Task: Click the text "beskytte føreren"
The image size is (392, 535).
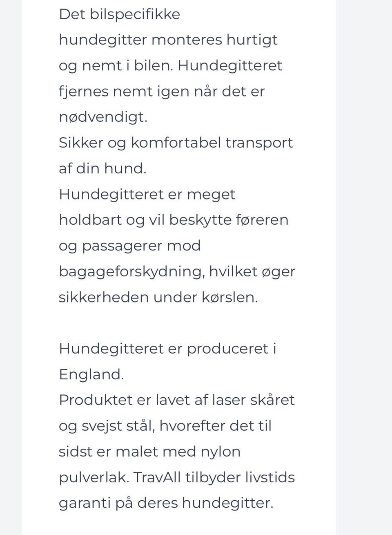Action: click(x=229, y=220)
